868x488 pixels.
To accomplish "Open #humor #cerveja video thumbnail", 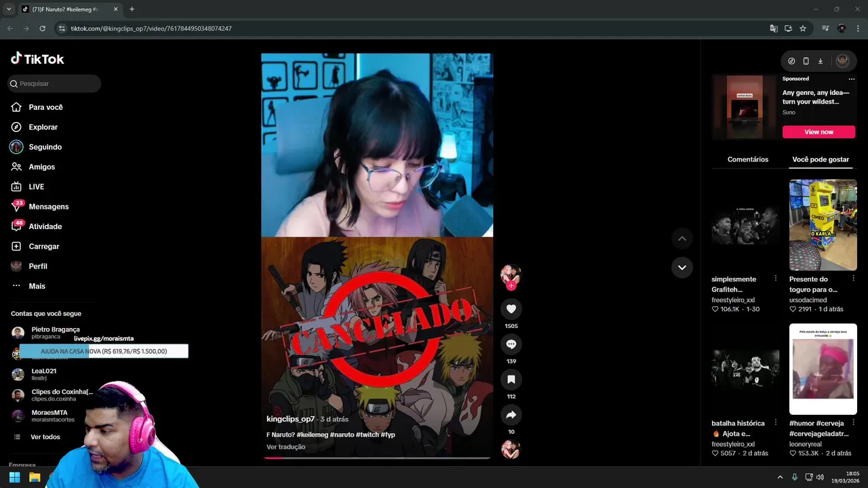I will coord(823,369).
